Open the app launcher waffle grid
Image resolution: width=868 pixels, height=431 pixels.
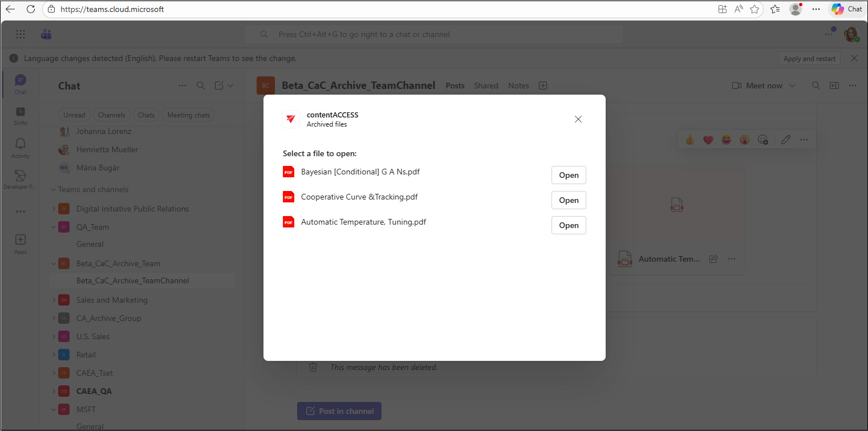tap(21, 34)
